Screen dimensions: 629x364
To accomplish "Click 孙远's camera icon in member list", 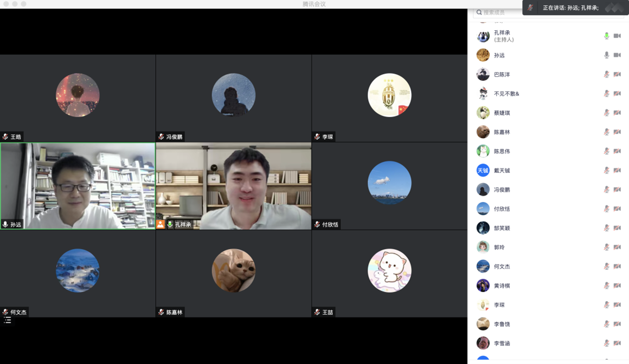I will point(617,55).
